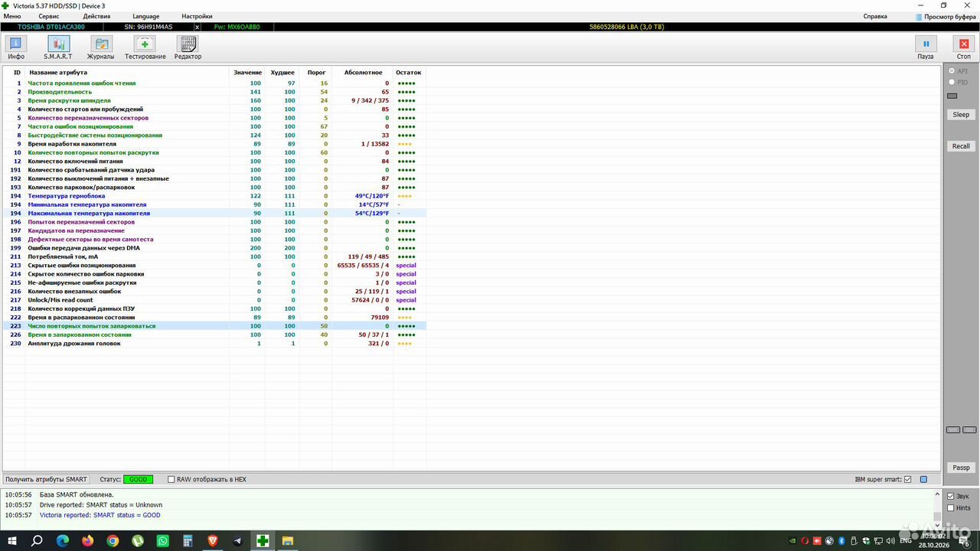Click the Sleep button
The width and height of the screenshot is (980, 551).
[961, 115]
